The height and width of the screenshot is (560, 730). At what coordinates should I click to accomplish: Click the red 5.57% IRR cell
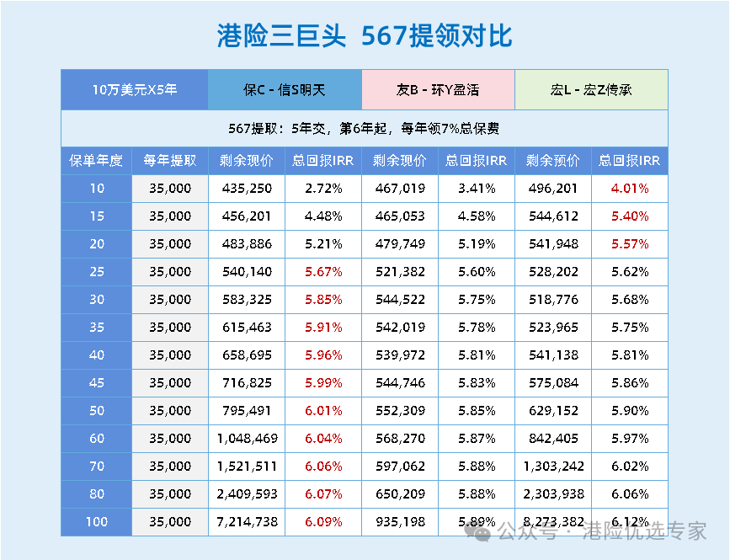click(630, 244)
